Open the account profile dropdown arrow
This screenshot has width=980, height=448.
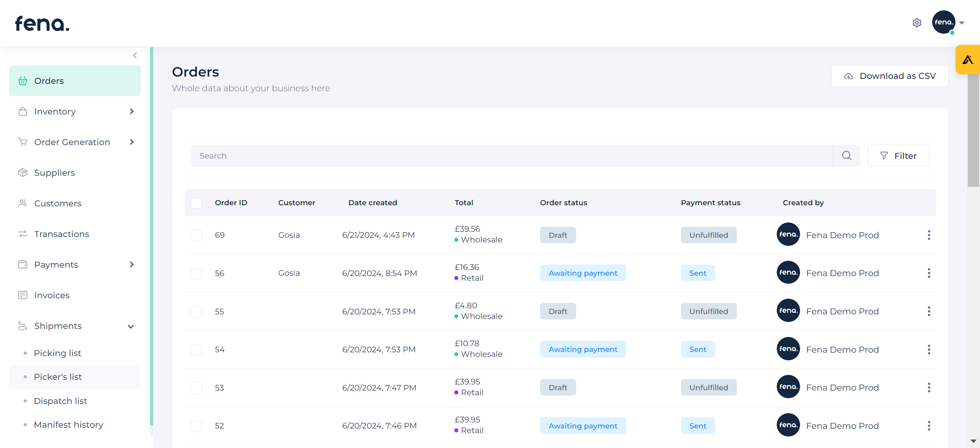961,23
